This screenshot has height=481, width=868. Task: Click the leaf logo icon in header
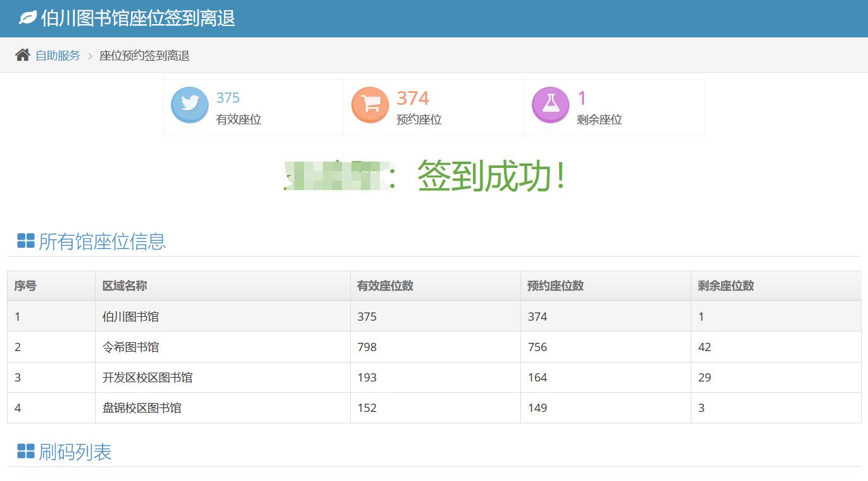coord(28,18)
